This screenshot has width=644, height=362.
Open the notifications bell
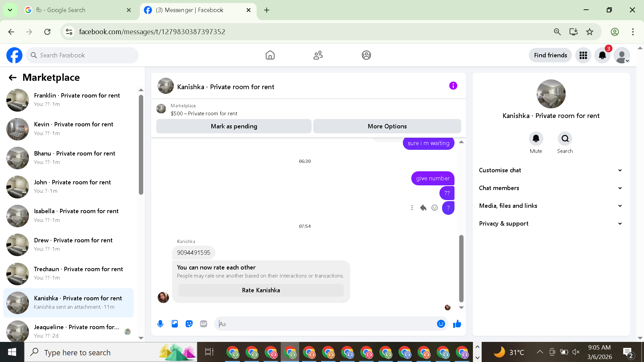[602, 55]
